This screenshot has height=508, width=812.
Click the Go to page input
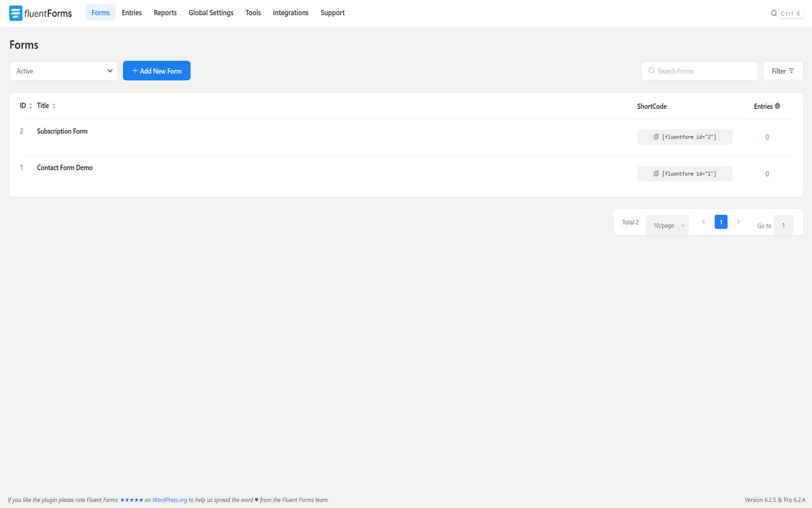pyautogui.click(x=783, y=225)
